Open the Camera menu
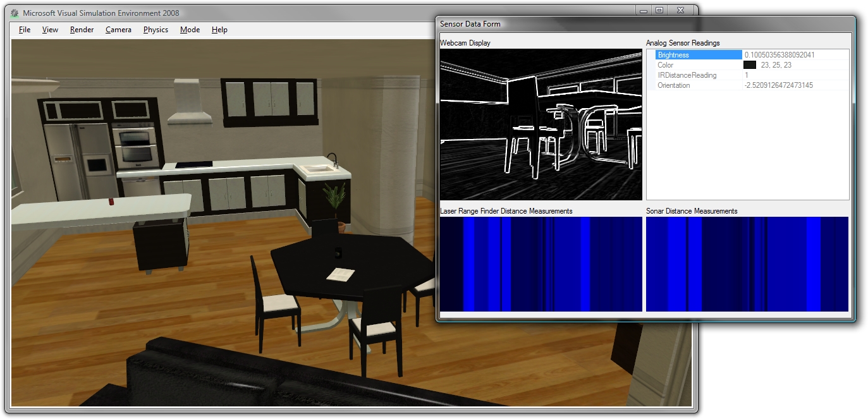The width and height of the screenshot is (868, 419). click(118, 29)
